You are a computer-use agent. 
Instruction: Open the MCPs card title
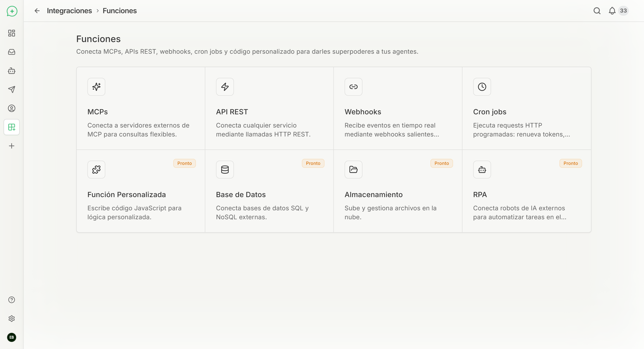tap(97, 112)
